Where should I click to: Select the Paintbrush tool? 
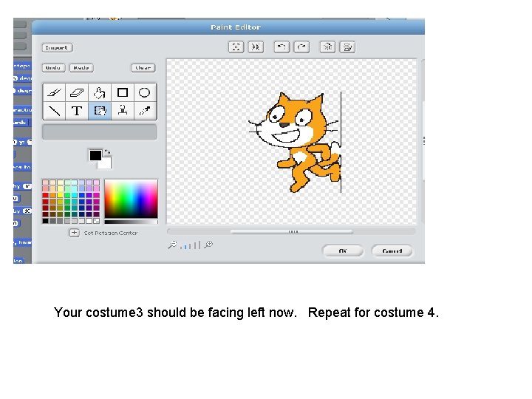54,92
